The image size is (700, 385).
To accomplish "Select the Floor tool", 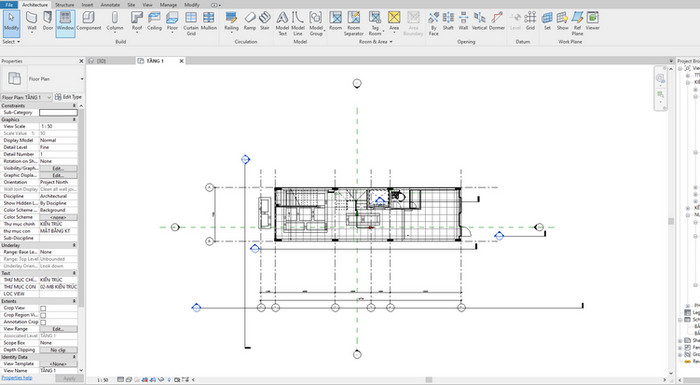I will coord(172,22).
